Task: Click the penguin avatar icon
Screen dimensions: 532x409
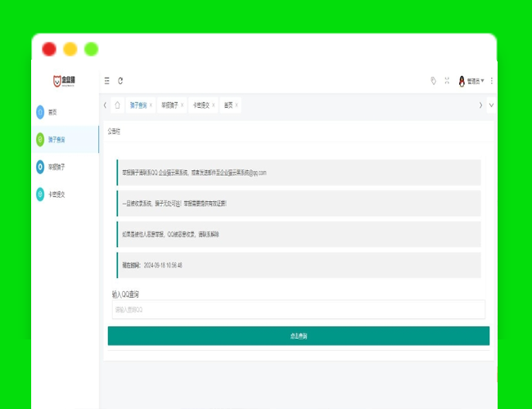Action: [462, 81]
